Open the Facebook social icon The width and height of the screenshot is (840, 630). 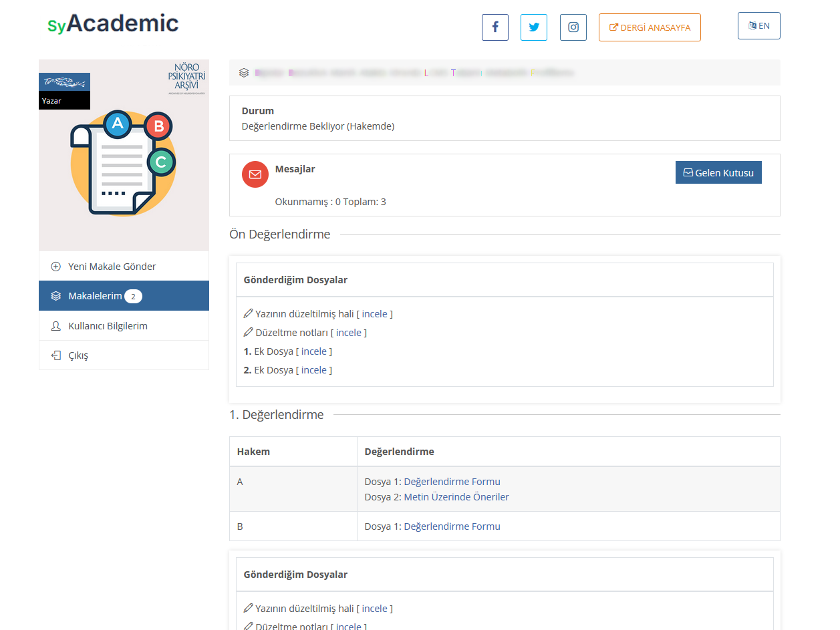495,27
